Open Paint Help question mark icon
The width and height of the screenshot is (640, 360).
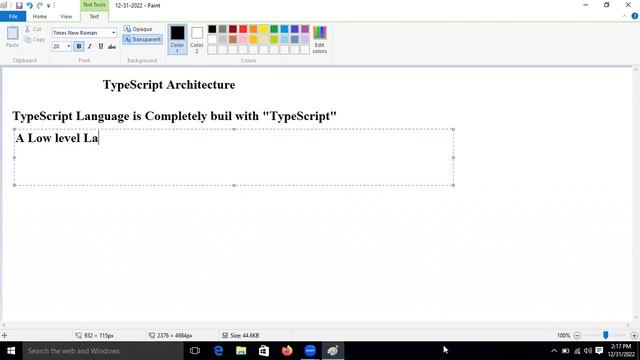pos(635,16)
